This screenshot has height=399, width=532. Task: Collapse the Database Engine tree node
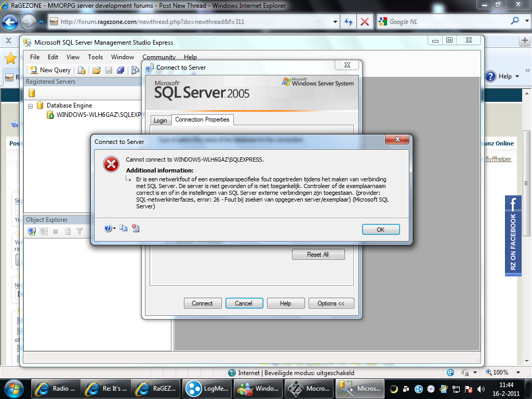click(x=31, y=105)
